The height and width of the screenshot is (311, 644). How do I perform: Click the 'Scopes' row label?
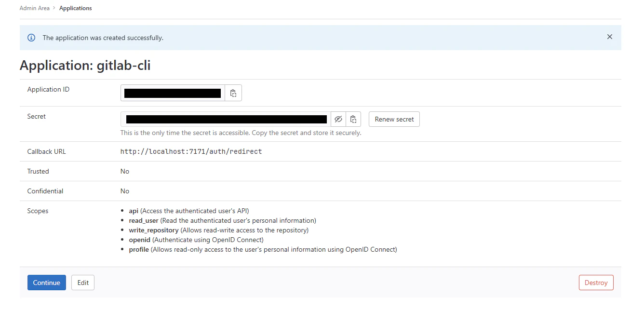(38, 211)
